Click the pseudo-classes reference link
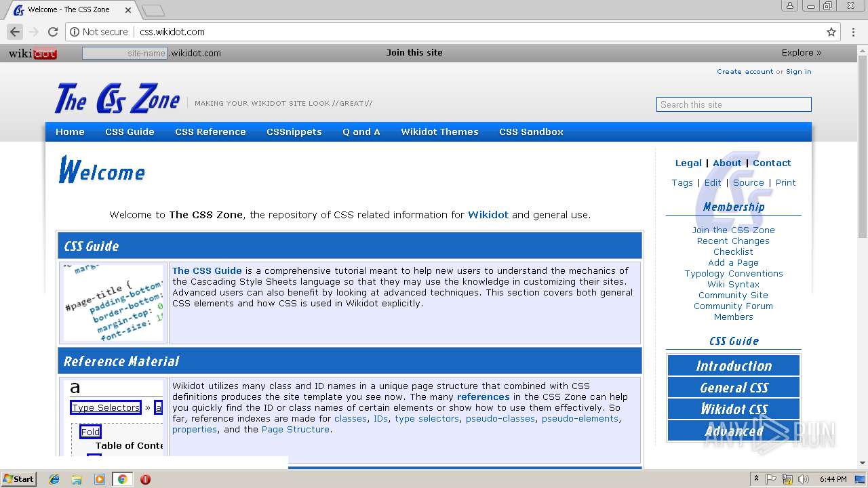Image resolution: width=868 pixels, height=488 pixels. pyautogui.click(x=502, y=418)
